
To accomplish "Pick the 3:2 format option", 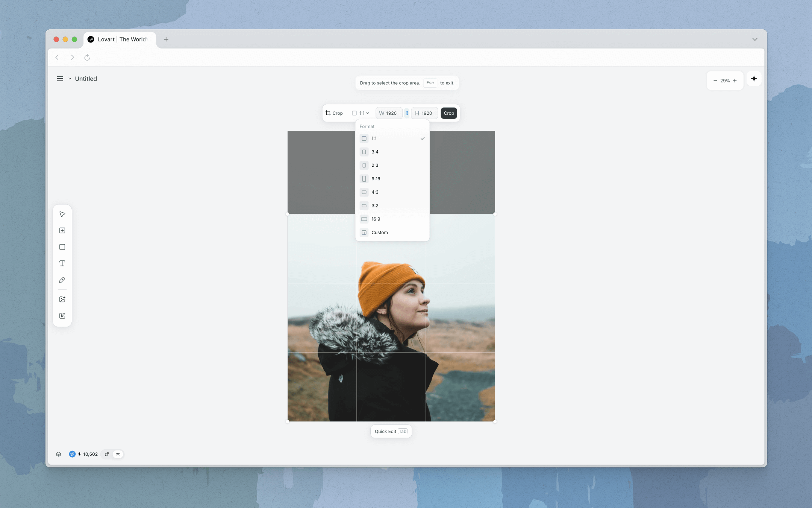I will 392,205.
